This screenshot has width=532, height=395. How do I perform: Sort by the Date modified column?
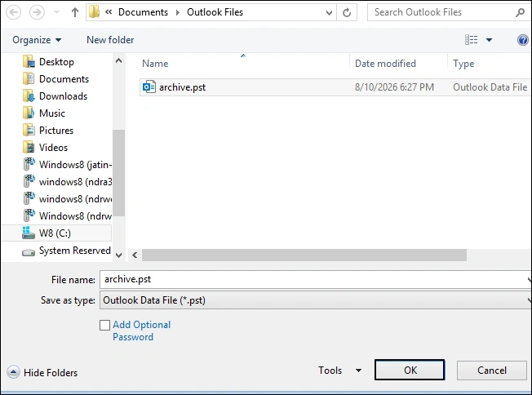point(385,64)
